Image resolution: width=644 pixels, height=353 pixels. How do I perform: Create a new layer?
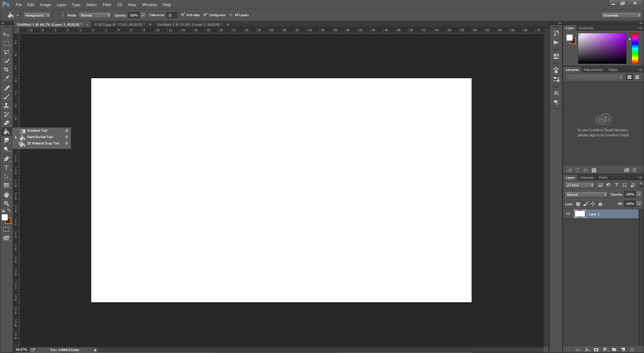click(x=624, y=350)
